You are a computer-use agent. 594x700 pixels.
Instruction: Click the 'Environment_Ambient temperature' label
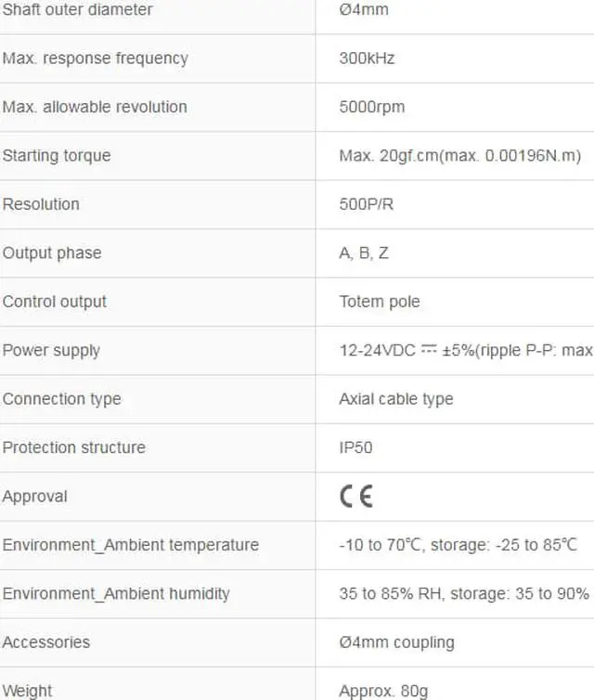(x=130, y=545)
